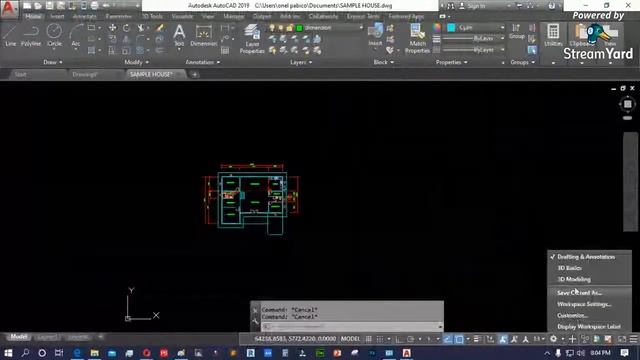Screen dimensions: 640x360
Task: Open the Annotate ribbon tab
Action: (x=84, y=16)
